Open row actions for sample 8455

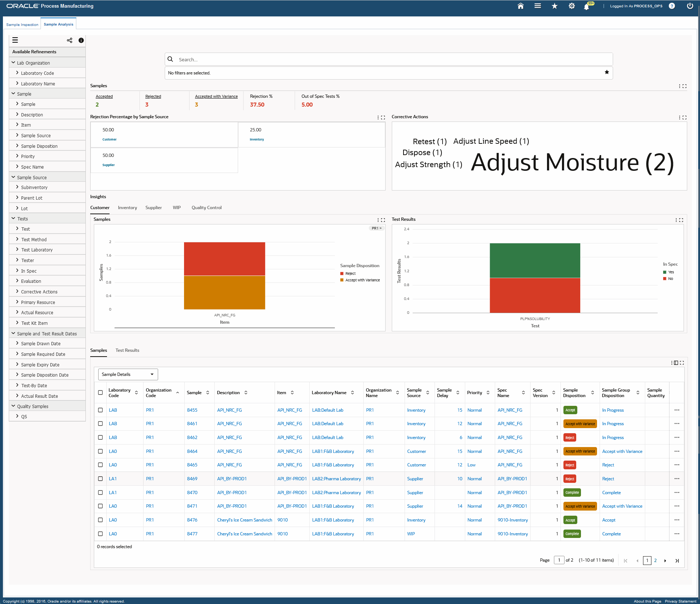pos(677,410)
